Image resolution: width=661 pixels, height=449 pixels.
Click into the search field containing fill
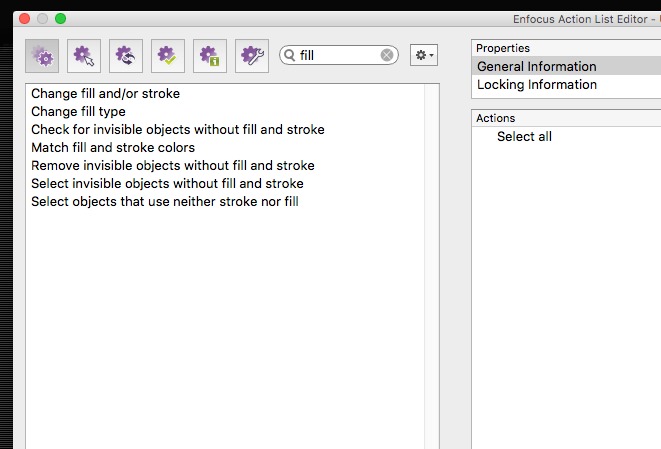click(339, 55)
